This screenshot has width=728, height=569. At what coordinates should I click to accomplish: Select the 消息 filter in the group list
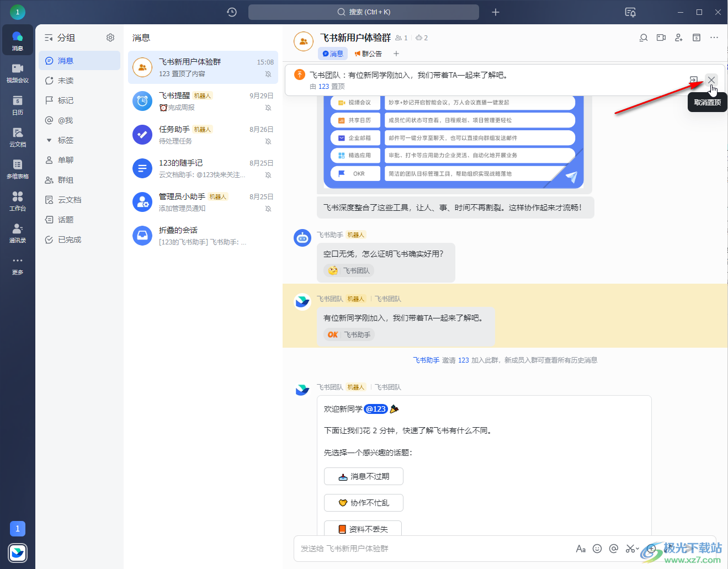click(79, 61)
